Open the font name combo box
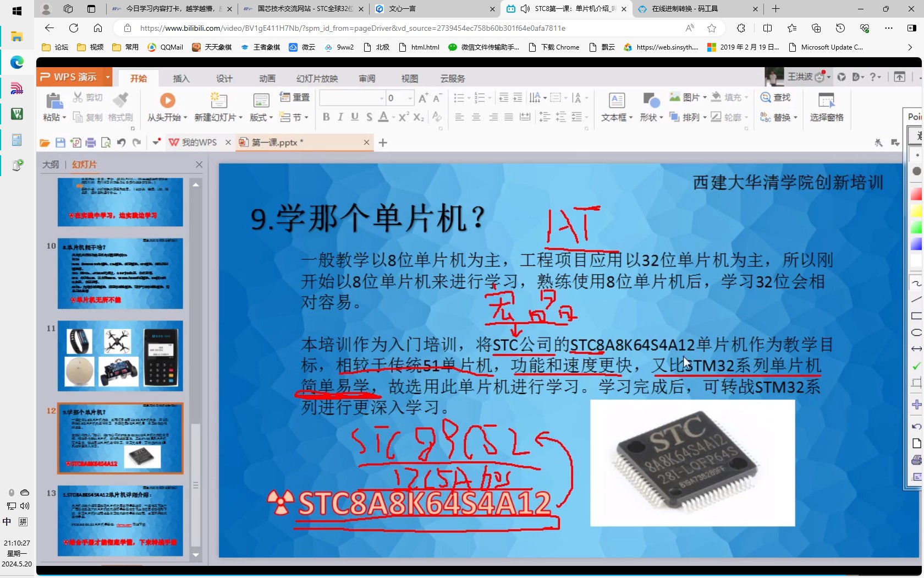 pyautogui.click(x=352, y=98)
